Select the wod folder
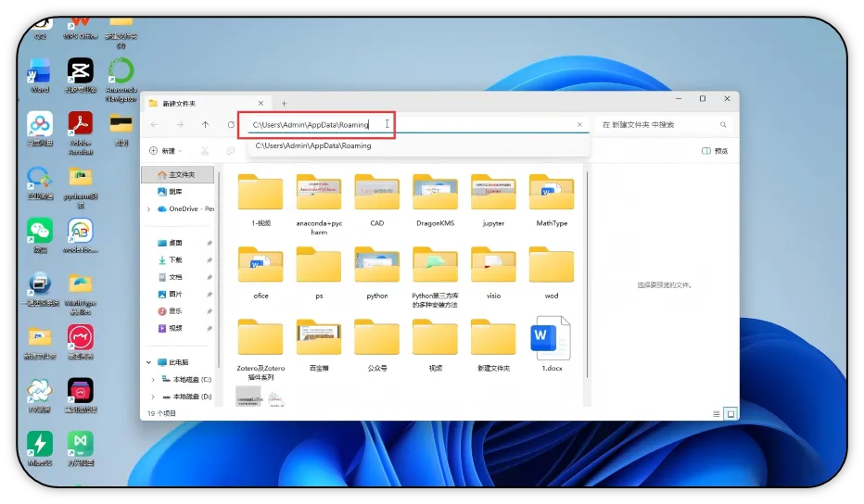 pos(552,272)
